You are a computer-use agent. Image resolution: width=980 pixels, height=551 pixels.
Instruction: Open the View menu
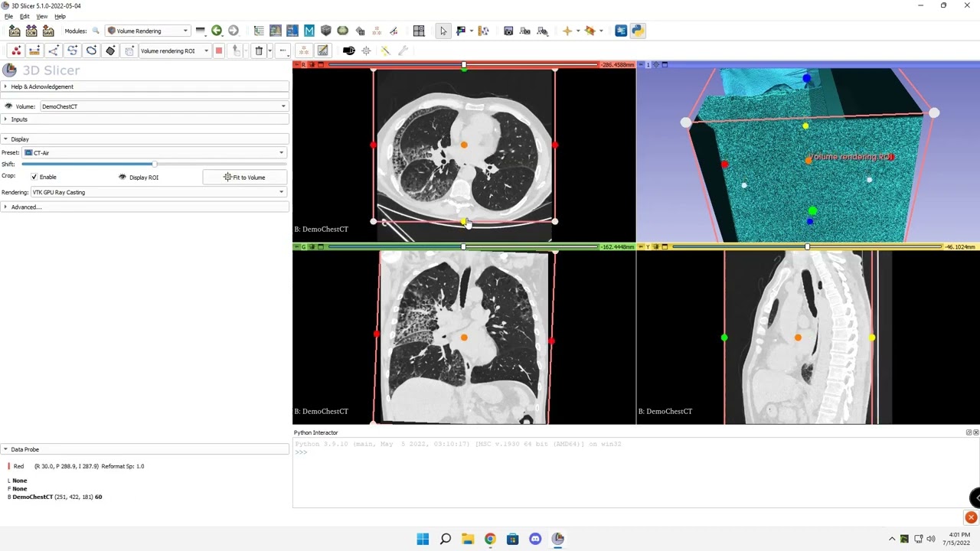(x=42, y=16)
